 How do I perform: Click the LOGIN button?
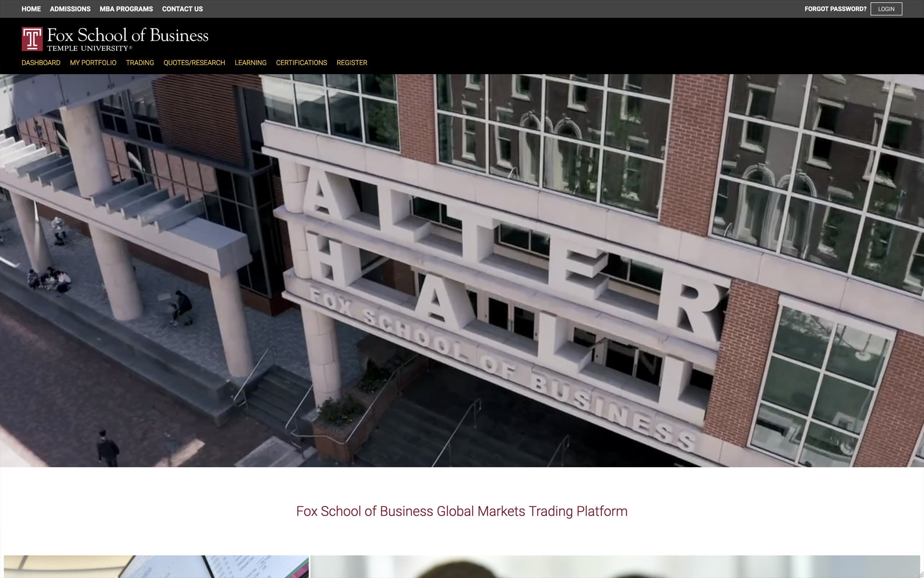point(886,9)
